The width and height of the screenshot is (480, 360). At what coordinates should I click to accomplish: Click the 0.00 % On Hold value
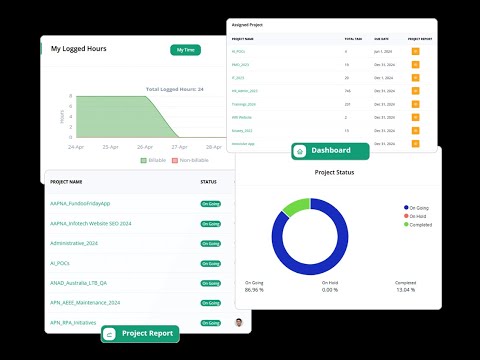tap(330, 290)
